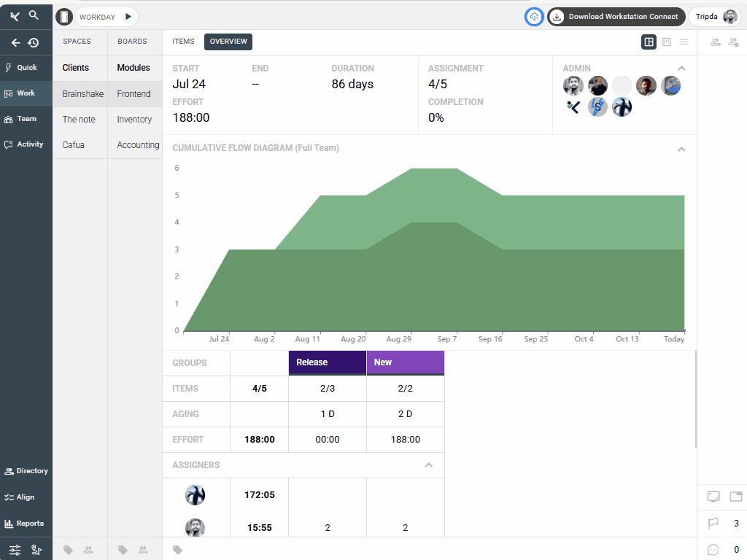
Task: Switch to the list lines view
Action: (684, 42)
